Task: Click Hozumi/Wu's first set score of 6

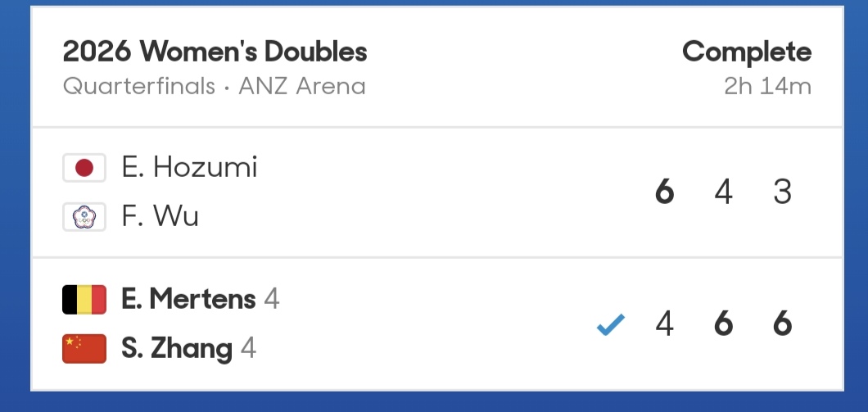Action: (x=664, y=192)
